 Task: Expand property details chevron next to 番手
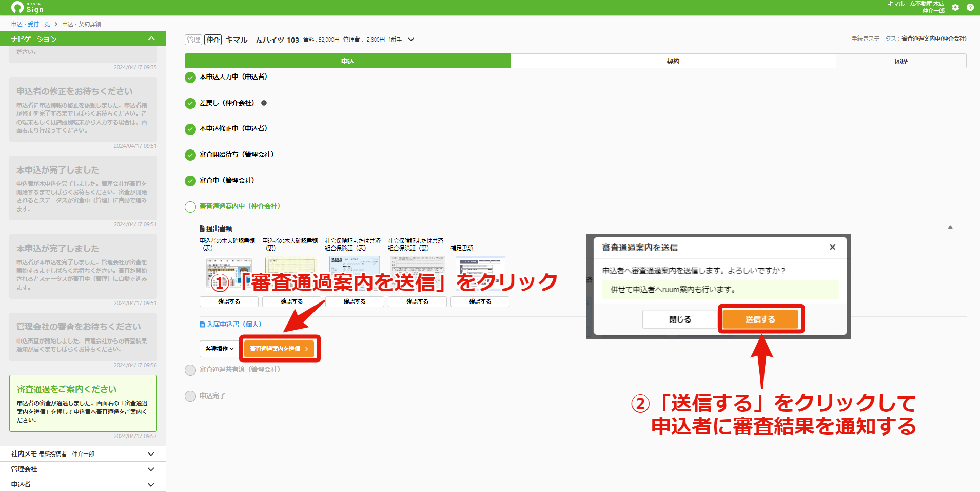click(x=411, y=40)
